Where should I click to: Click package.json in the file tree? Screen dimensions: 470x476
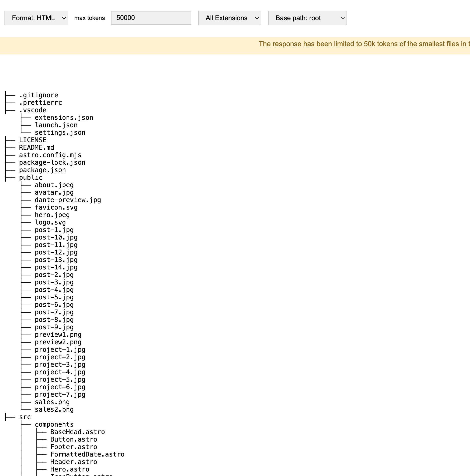(x=42, y=170)
